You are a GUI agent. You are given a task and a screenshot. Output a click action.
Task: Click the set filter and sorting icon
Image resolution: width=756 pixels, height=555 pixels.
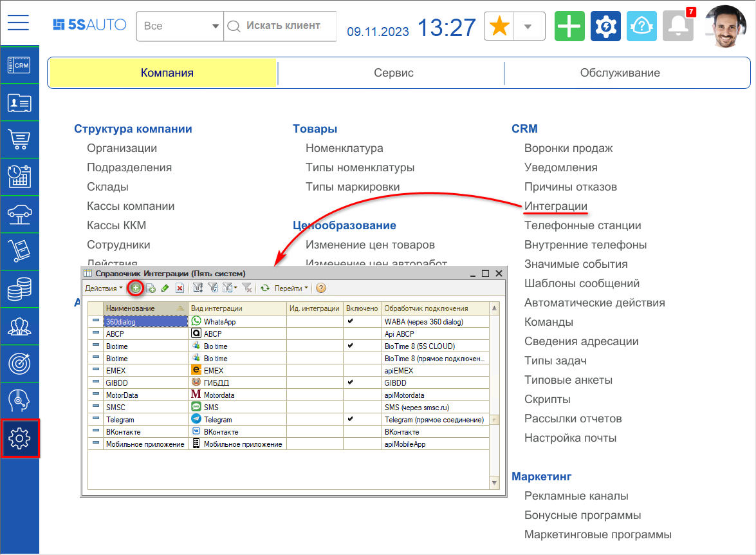tap(198, 288)
